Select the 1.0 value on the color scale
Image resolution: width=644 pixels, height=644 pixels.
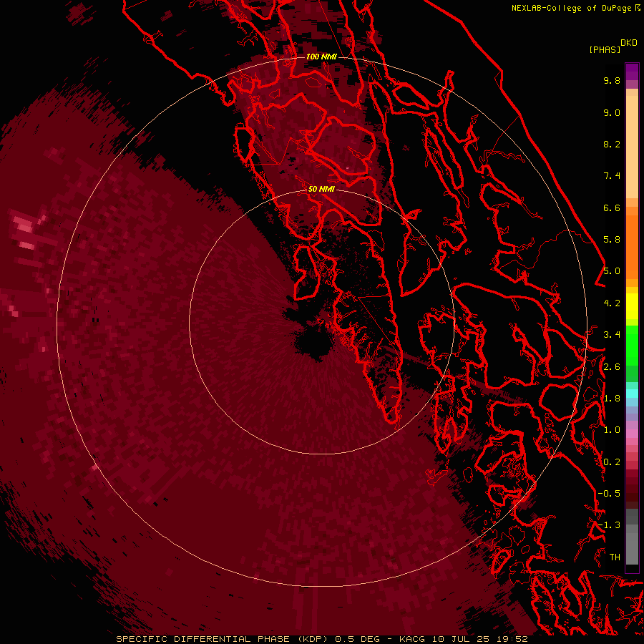(612, 430)
